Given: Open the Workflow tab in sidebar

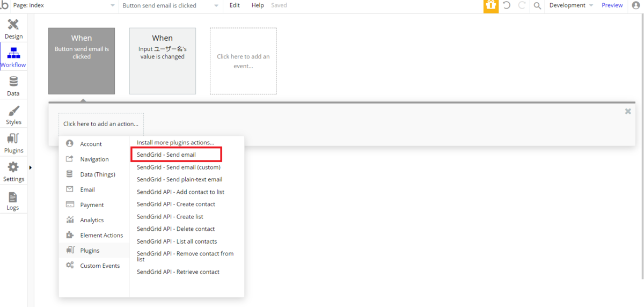Looking at the screenshot, I should tap(13, 57).
